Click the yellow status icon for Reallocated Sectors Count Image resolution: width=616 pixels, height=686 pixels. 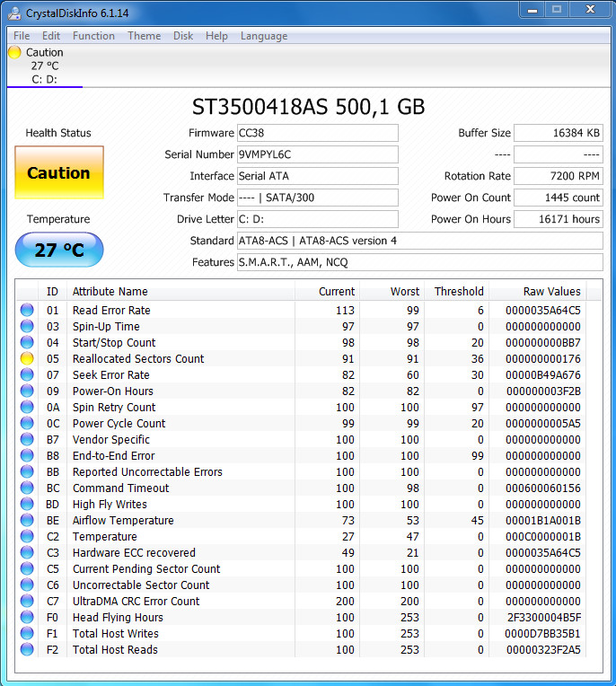[27, 358]
